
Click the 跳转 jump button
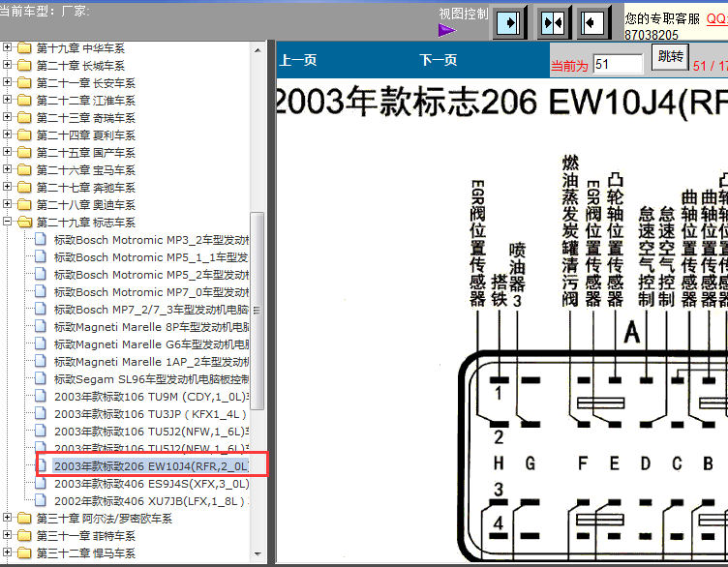point(670,57)
